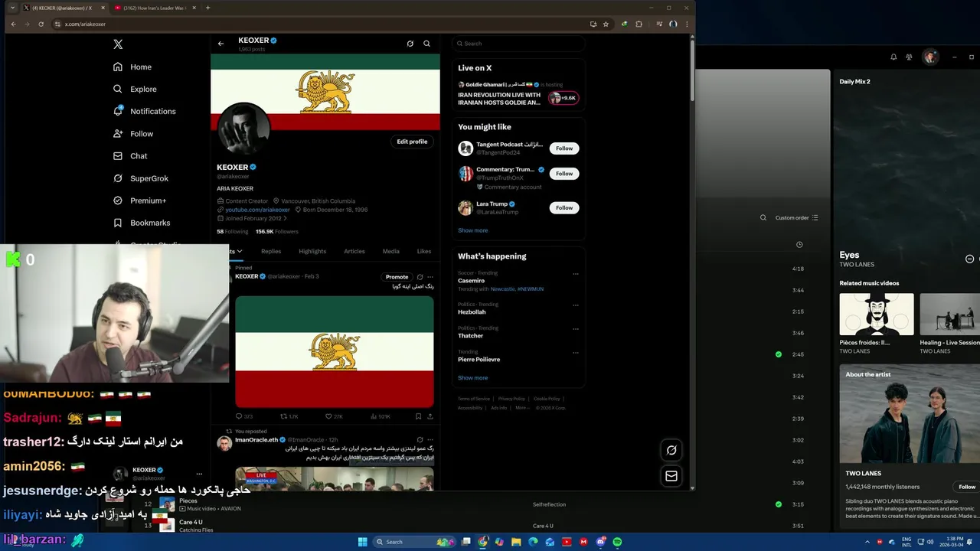Screen dimensions: 980x551
Task: Open Follow page in X sidebar
Action: tap(133, 133)
